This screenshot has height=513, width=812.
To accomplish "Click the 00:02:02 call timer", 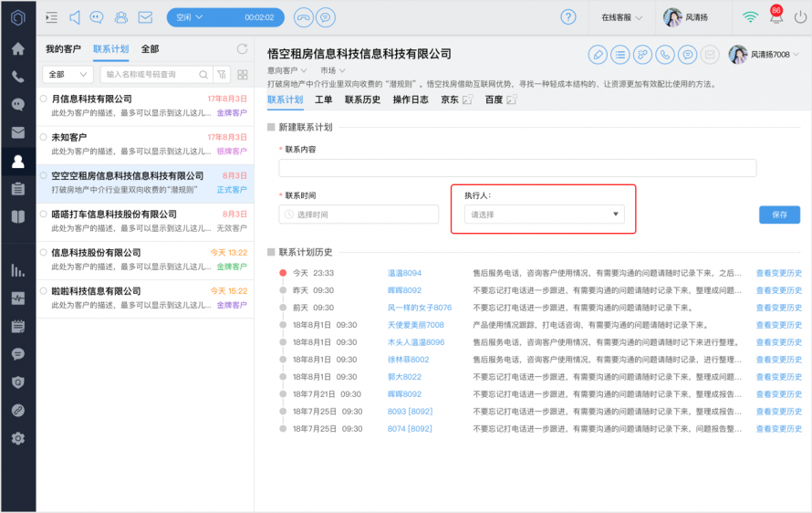I will [x=259, y=17].
